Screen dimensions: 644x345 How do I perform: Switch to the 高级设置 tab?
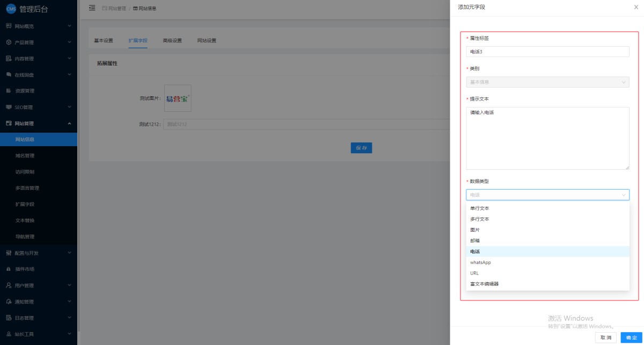pyautogui.click(x=172, y=41)
